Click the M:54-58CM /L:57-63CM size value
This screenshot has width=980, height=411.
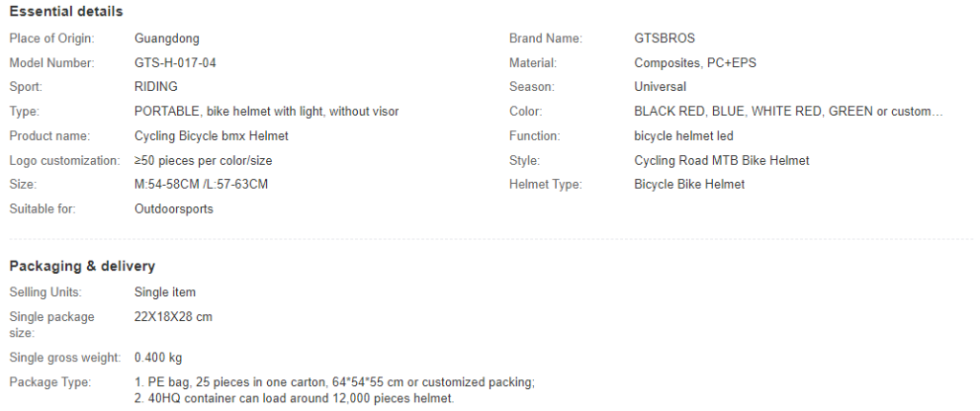point(201,185)
